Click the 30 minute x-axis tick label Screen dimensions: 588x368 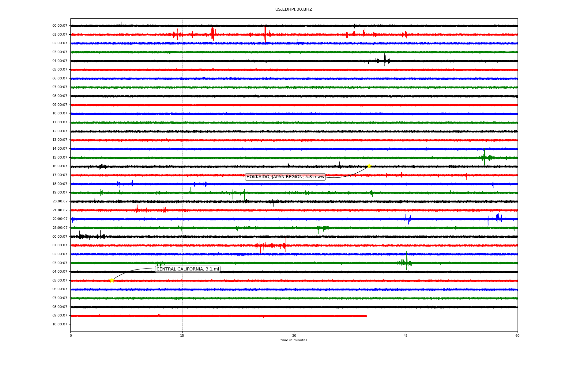[x=294, y=336]
